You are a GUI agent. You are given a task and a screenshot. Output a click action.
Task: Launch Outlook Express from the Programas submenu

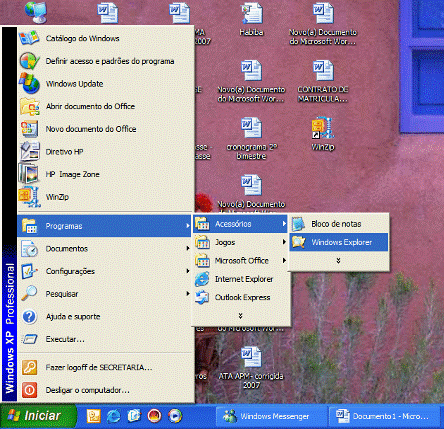[240, 297]
